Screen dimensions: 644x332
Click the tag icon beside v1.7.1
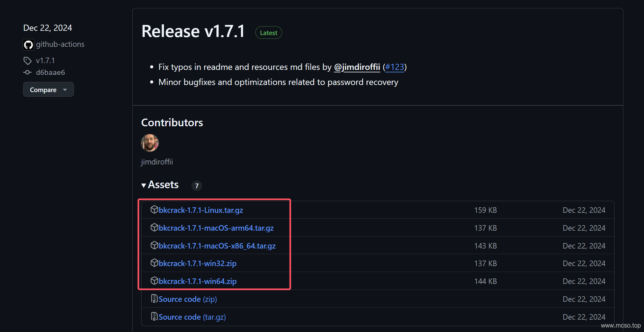(27, 61)
